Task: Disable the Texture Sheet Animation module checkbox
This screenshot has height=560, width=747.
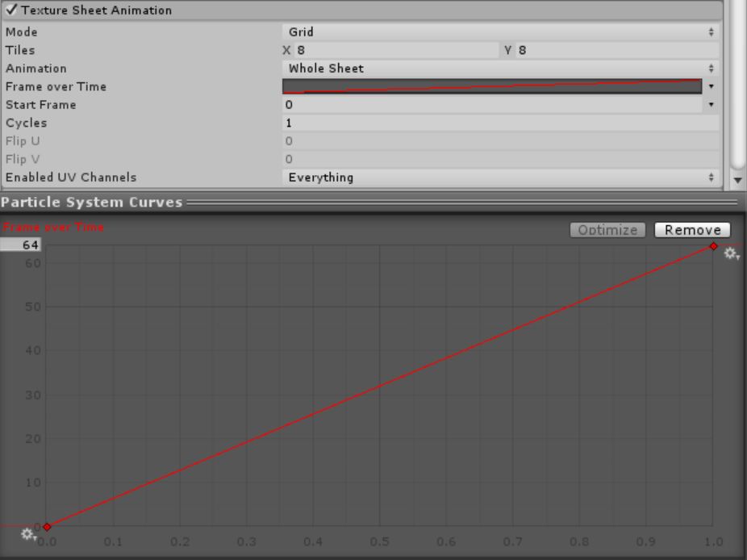Action: pyautogui.click(x=11, y=10)
